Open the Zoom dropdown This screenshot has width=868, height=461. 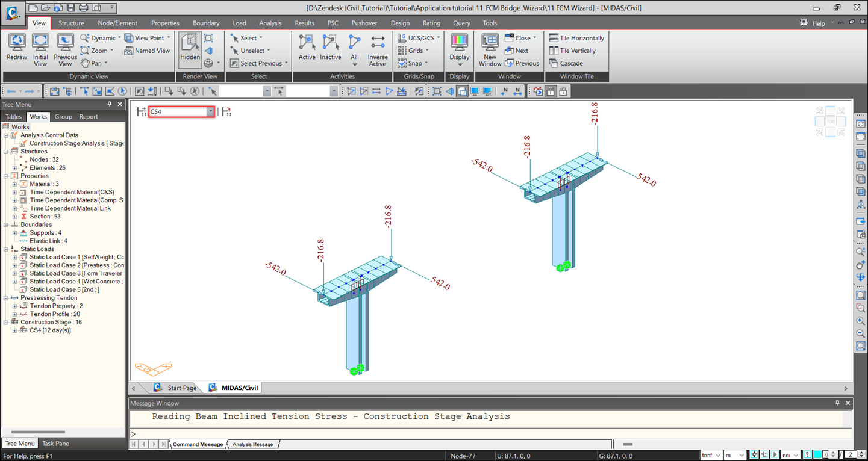98,51
